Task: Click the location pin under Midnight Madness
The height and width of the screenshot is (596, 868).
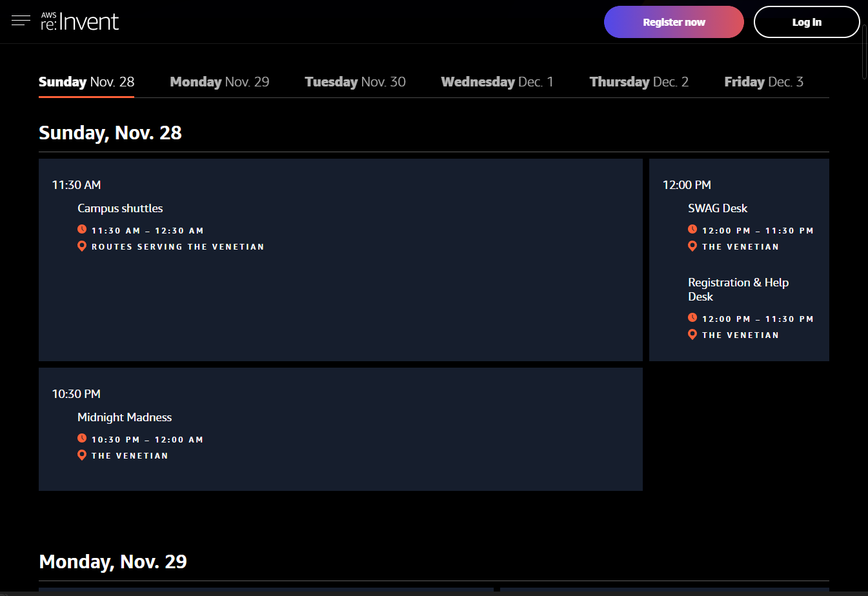Action: coord(82,455)
